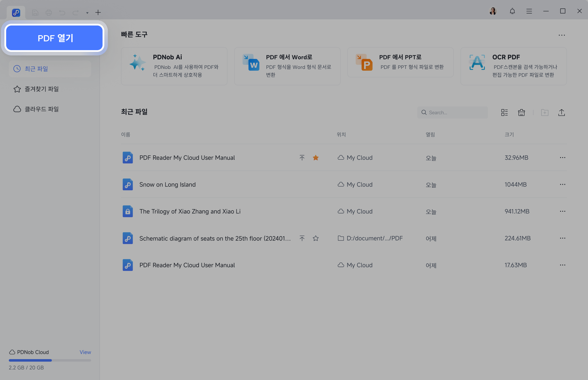
Task: Sort by 열림 column header
Action: pyautogui.click(x=430, y=135)
